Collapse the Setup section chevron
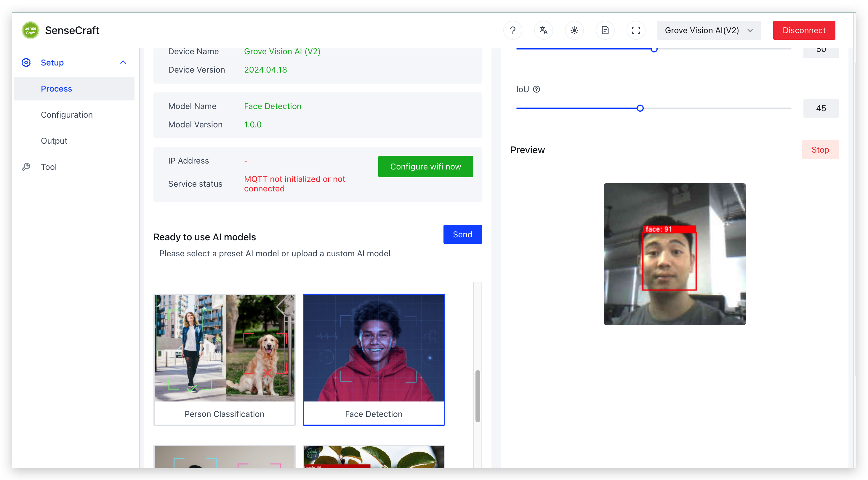This screenshot has height=480, width=868. point(123,62)
